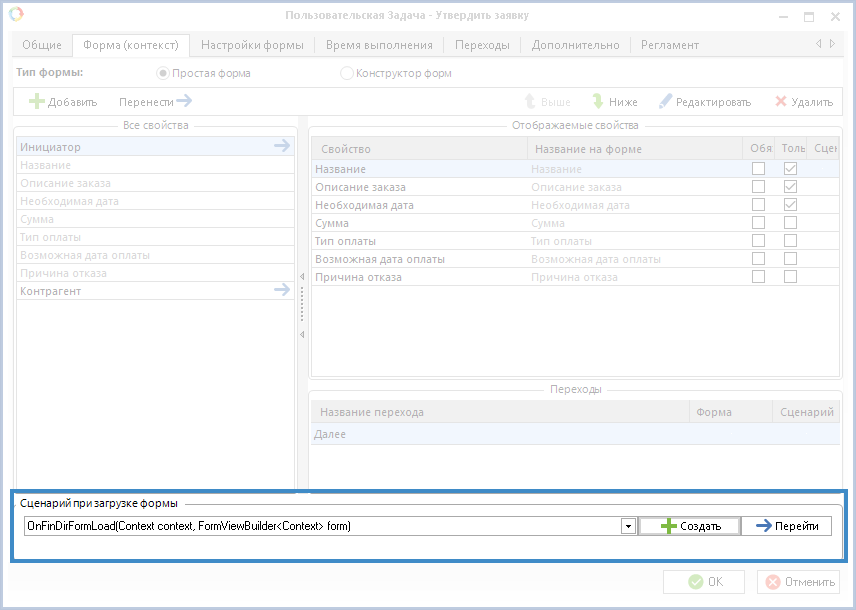Click arrow icon next to Инициатор
This screenshot has width=856, height=610.
[x=282, y=147]
